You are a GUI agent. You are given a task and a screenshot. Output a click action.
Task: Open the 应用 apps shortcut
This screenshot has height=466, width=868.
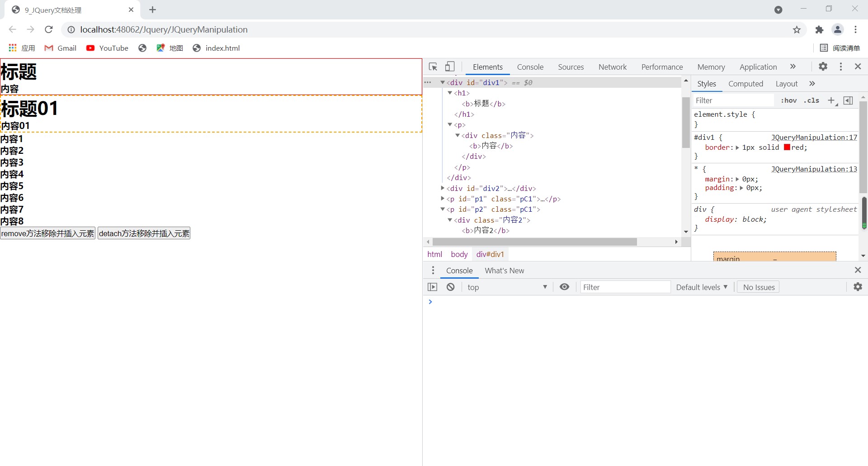tap(22, 48)
